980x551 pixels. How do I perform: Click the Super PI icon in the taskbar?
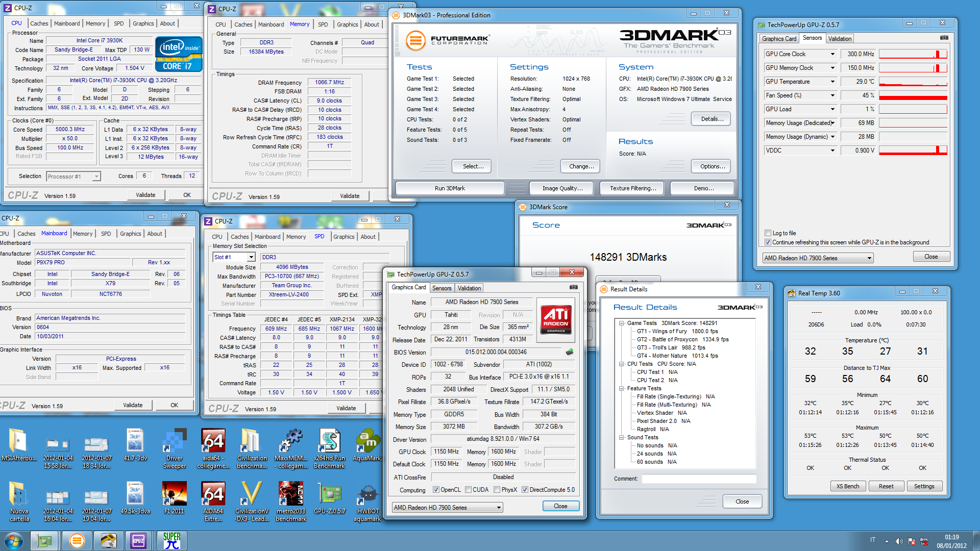tap(171, 540)
